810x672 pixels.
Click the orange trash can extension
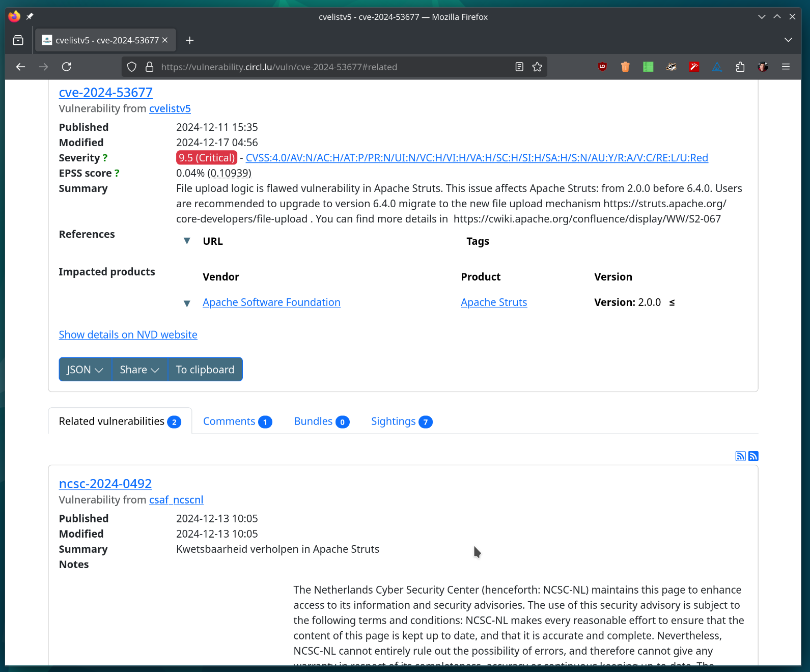point(625,67)
